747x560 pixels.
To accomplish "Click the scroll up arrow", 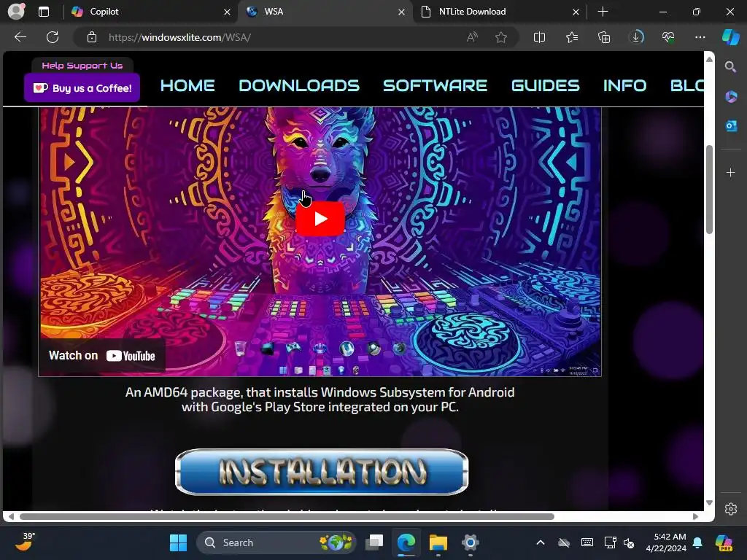I will (x=709, y=59).
